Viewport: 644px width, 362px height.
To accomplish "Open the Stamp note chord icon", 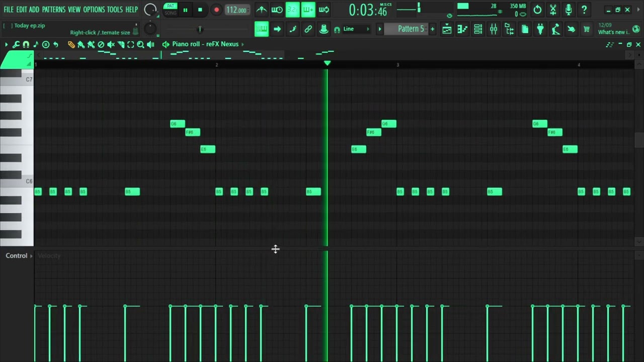I will point(36,44).
